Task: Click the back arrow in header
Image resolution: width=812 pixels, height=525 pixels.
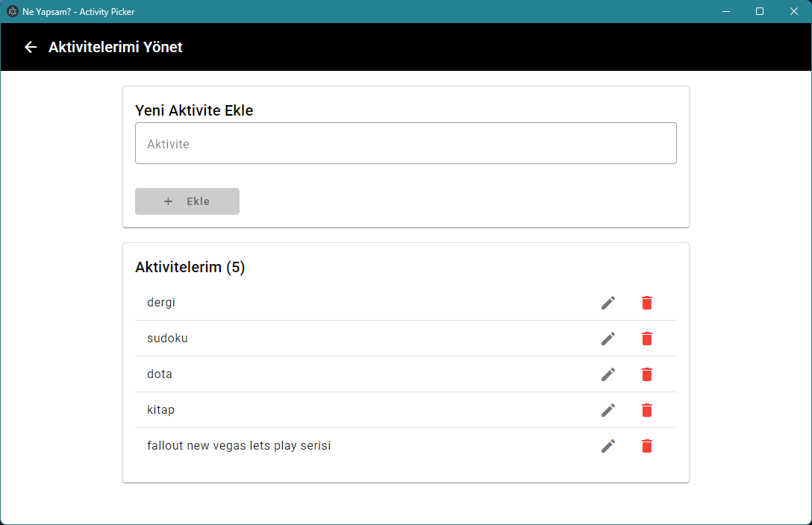Action: click(x=31, y=47)
